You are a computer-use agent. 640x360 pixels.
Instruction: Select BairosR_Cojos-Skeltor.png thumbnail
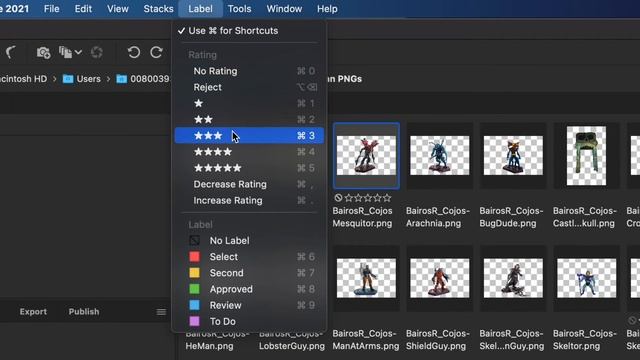587,278
